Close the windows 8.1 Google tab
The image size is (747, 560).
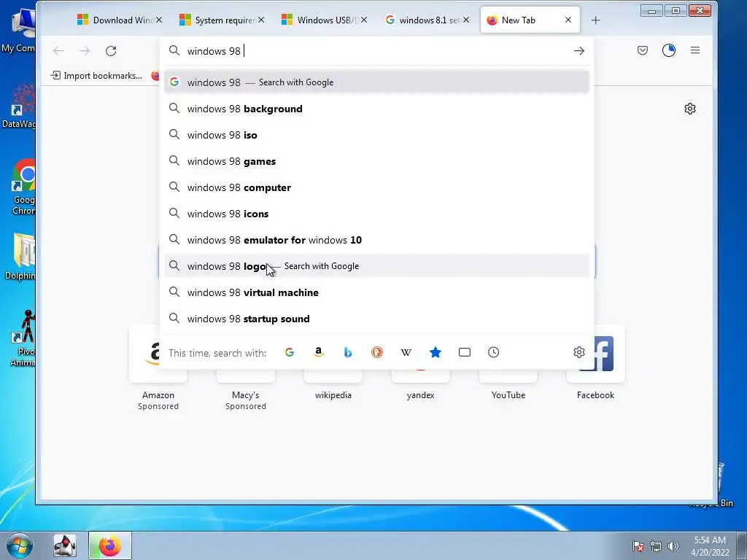click(x=466, y=20)
